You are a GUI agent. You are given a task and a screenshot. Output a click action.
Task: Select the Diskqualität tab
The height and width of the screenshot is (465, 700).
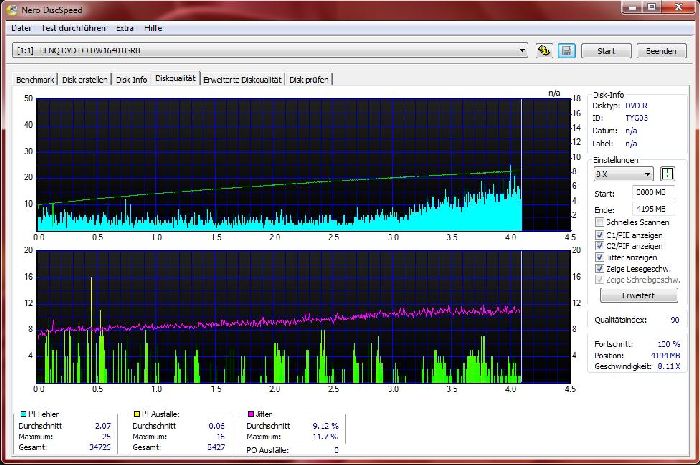click(x=175, y=78)
